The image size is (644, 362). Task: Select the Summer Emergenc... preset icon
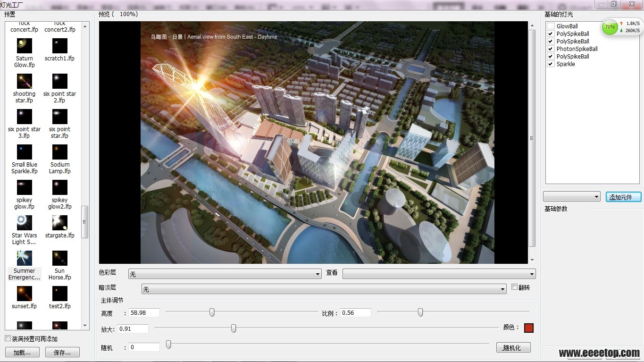(24, 258)
